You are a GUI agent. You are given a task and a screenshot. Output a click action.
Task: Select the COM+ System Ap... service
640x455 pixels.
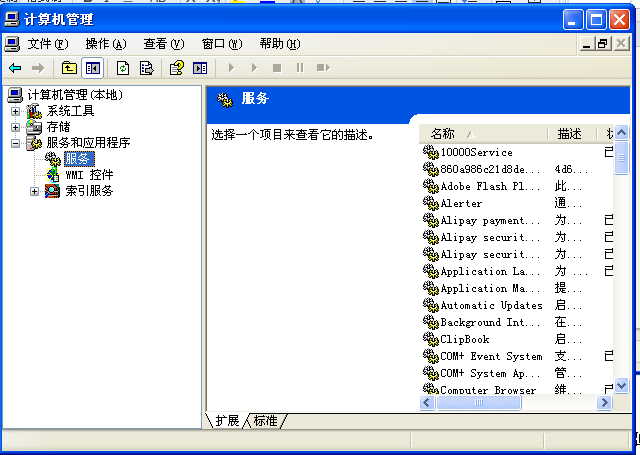(490, 373)
